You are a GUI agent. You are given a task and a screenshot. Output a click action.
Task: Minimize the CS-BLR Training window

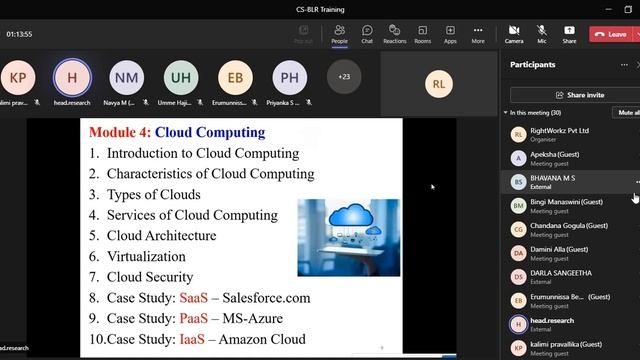tap(609, 9)
